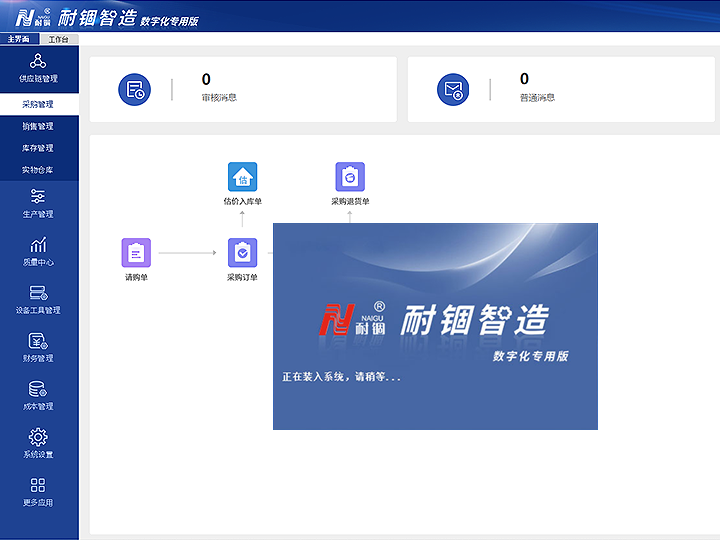Click the 普通消息 label
The height and width of the screenshot is (540, 720).
(x=538, y=97)
